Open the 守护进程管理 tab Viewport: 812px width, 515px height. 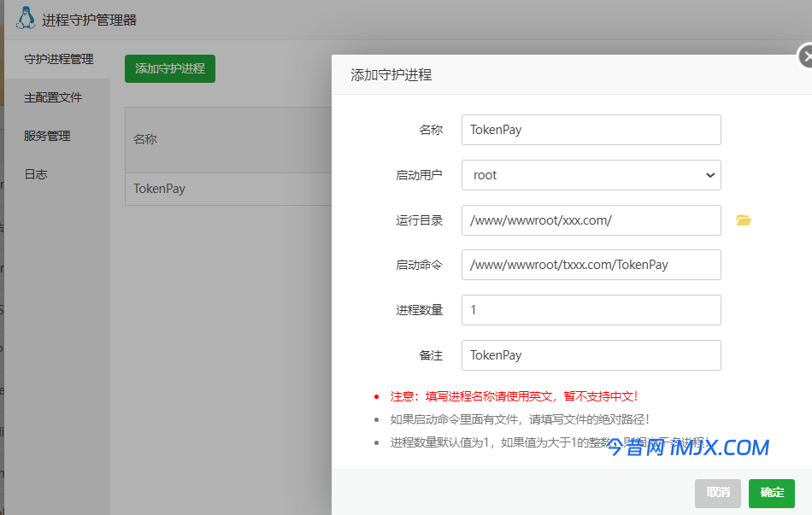point(58,59)
